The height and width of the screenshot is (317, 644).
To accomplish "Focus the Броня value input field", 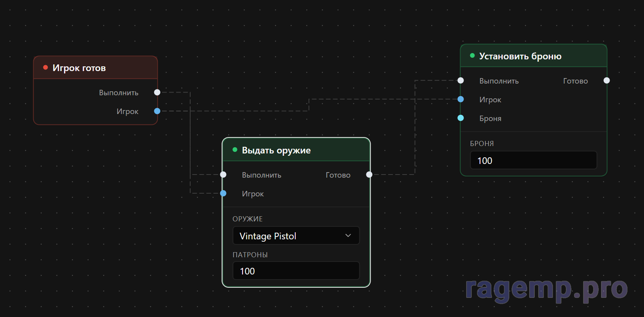I will pyautogui.click(x=533, y=160).
